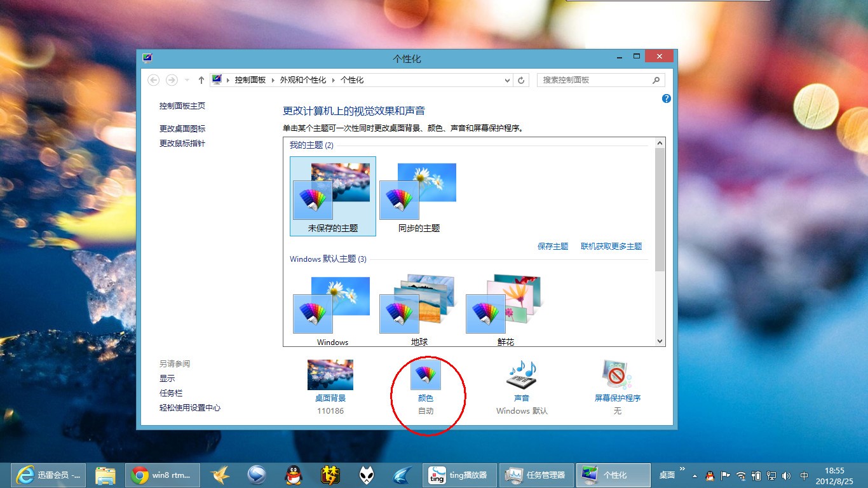Open the 桌面背景 desktop background icon

click(x=330, y=375)
